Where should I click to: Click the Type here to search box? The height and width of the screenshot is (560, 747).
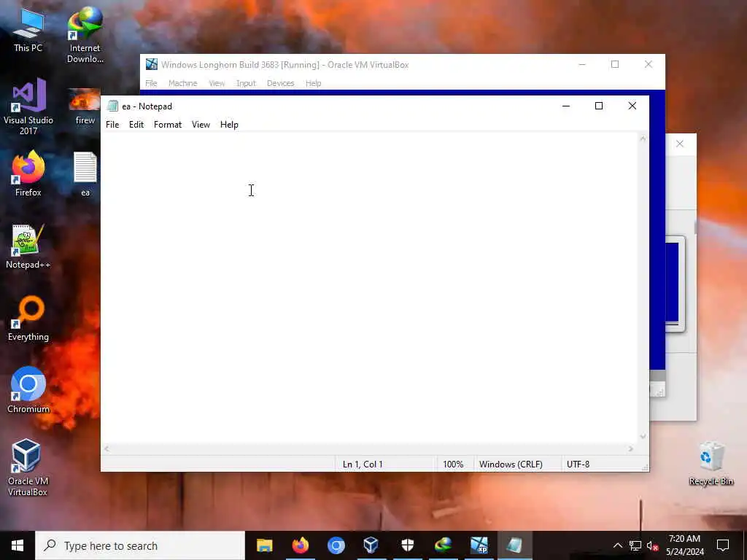[x=140, y=545]
